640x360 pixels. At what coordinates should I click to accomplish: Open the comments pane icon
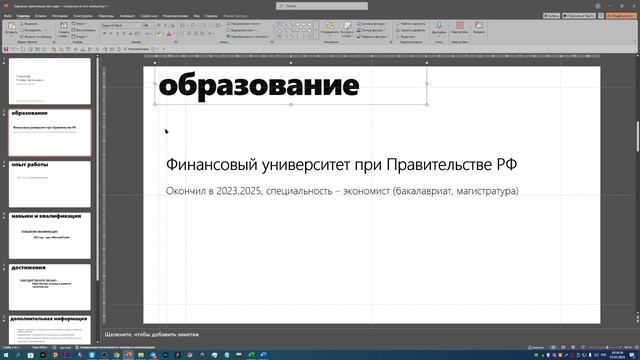(601, 16)
